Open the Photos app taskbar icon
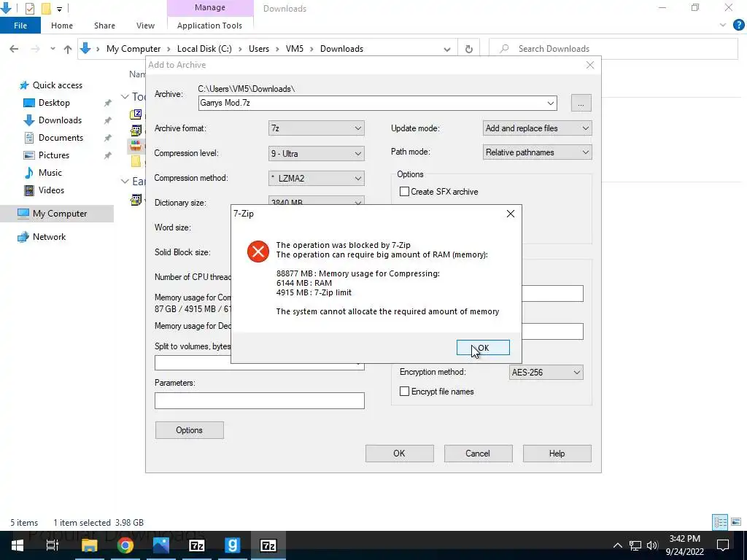 [x=161, y=545]
